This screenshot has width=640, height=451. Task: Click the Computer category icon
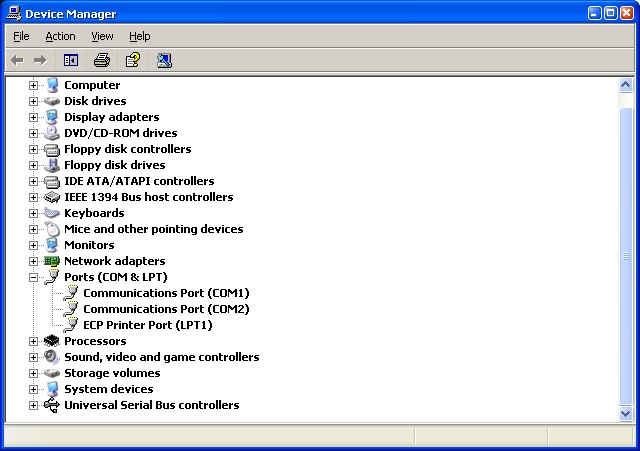[x=52, y=85]
